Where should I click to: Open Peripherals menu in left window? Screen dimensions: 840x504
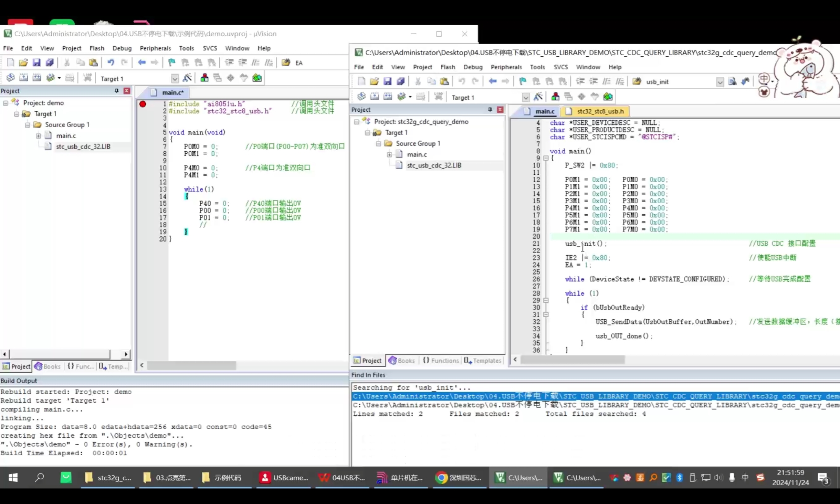click(155, 48)
